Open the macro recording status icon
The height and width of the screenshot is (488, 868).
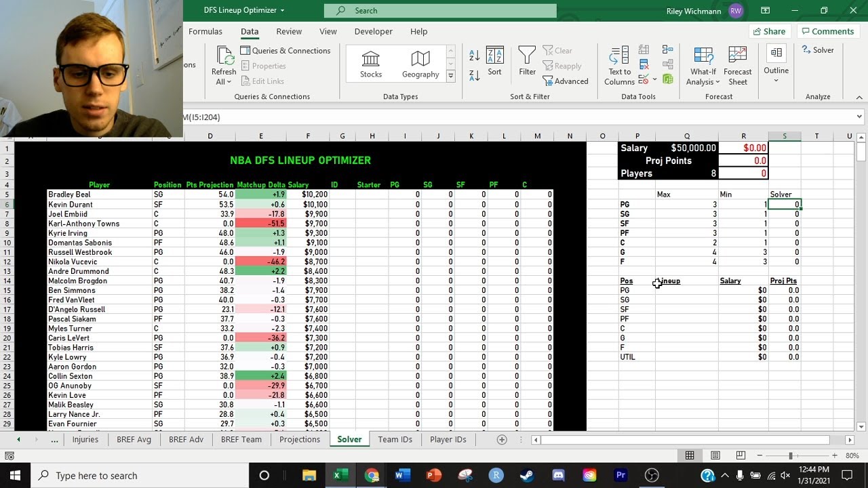click(9, 456)
